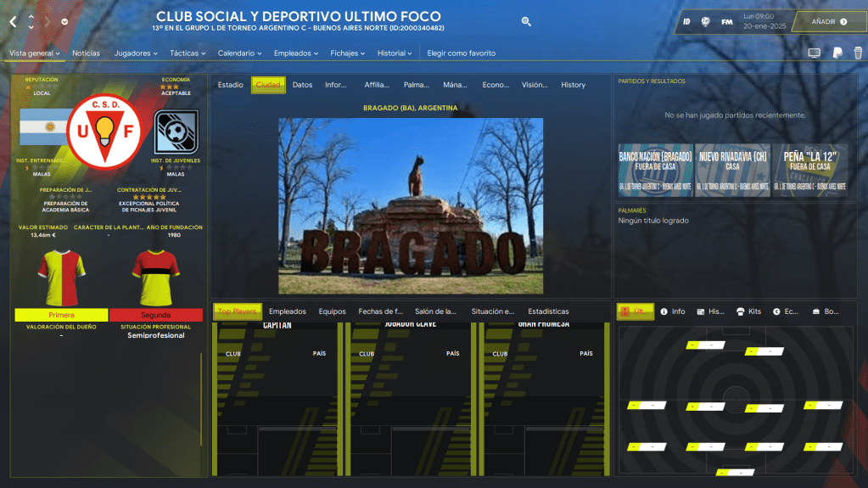Open the Nuevo Rivadavia (CH) fixture card

[x=732, y=170]
